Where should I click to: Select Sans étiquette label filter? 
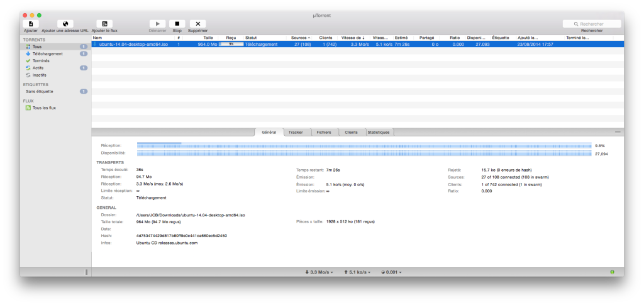coord(55,92)
